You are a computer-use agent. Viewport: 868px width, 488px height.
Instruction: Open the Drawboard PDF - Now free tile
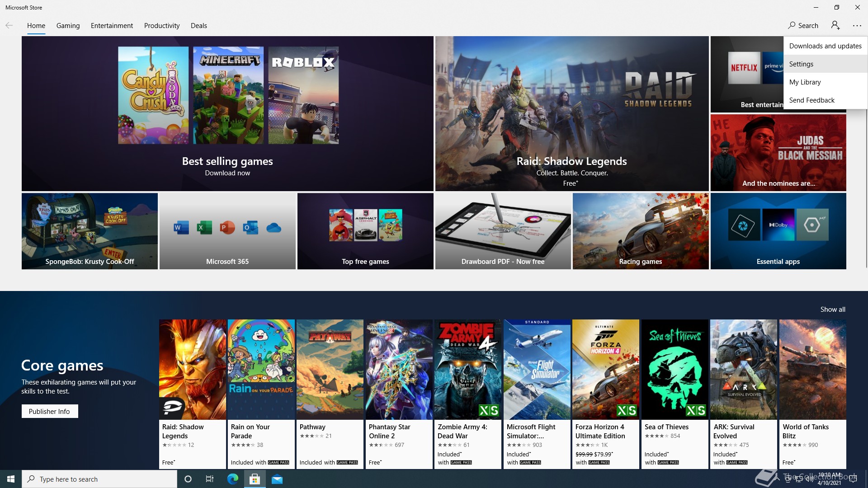503,231
